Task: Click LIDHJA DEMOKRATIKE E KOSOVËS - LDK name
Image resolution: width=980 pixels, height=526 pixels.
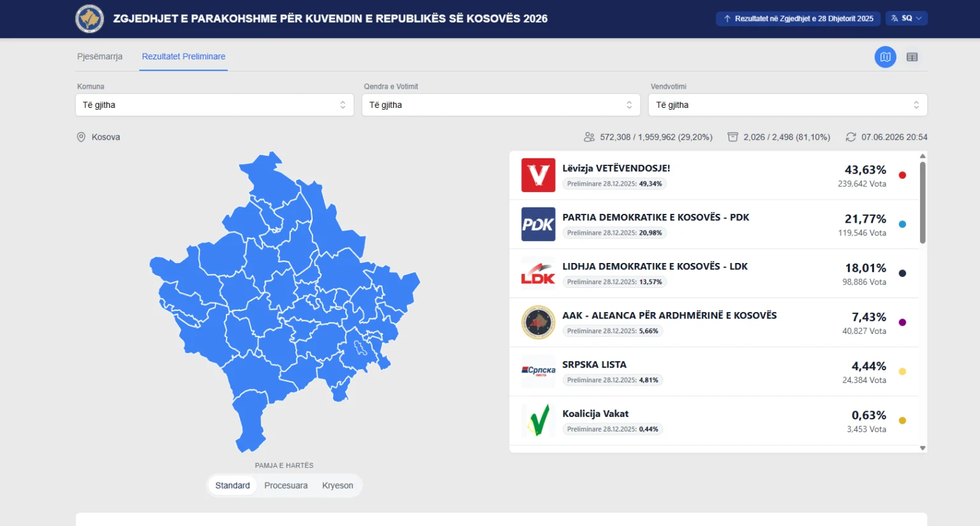Action: coord(655,266)
